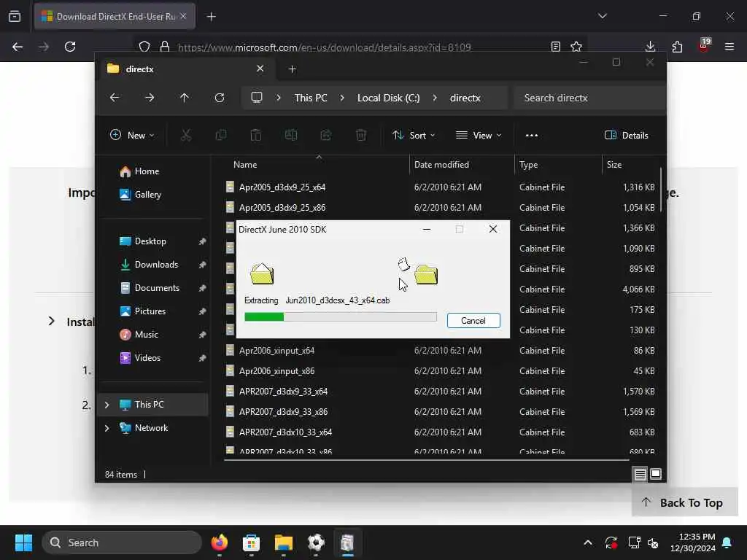Screen dimensions: 747x560
Task: Select file Apr2005_d3dx9_25_x64
Action: (x=282, y=187)
